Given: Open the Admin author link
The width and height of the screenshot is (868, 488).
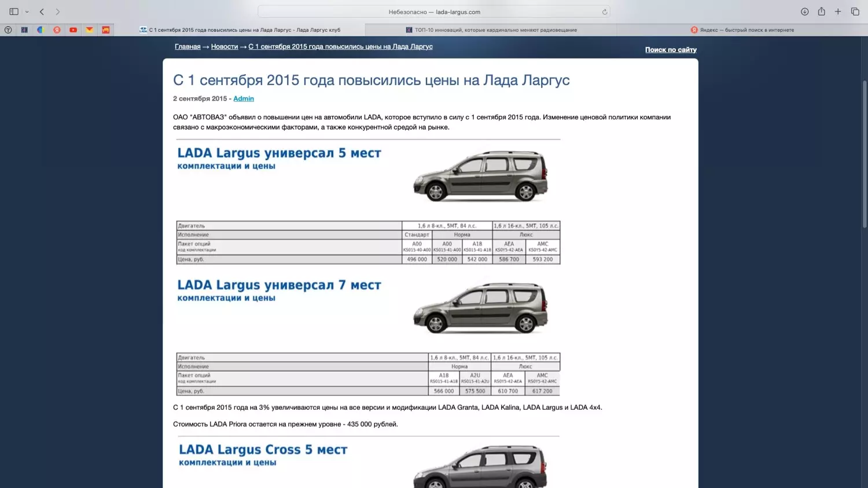Looking at the screenshot, I should [244, 98].
